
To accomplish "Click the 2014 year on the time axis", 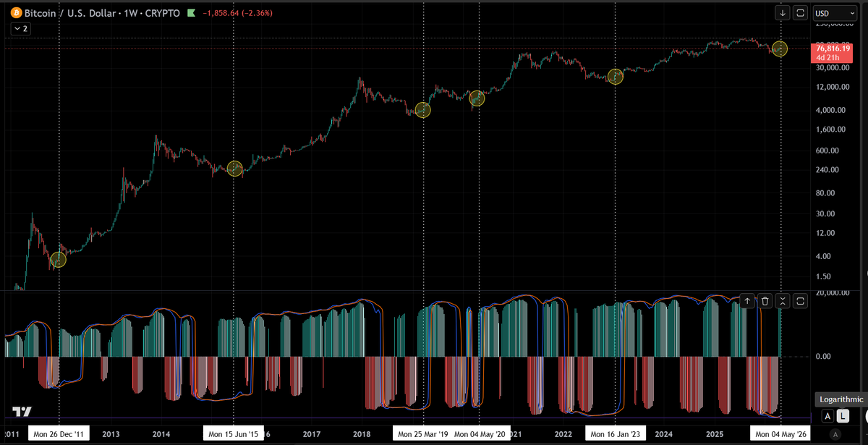I will click(161, 434).
